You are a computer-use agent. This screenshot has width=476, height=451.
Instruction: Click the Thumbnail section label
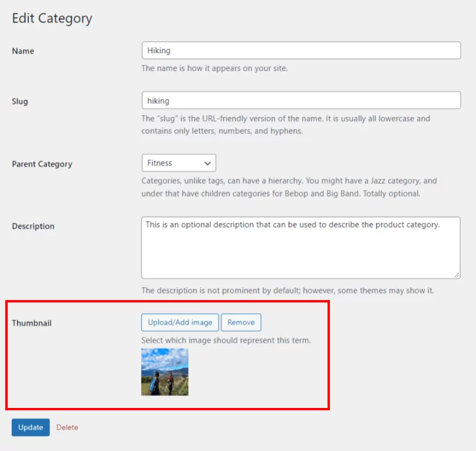(32, 323)
